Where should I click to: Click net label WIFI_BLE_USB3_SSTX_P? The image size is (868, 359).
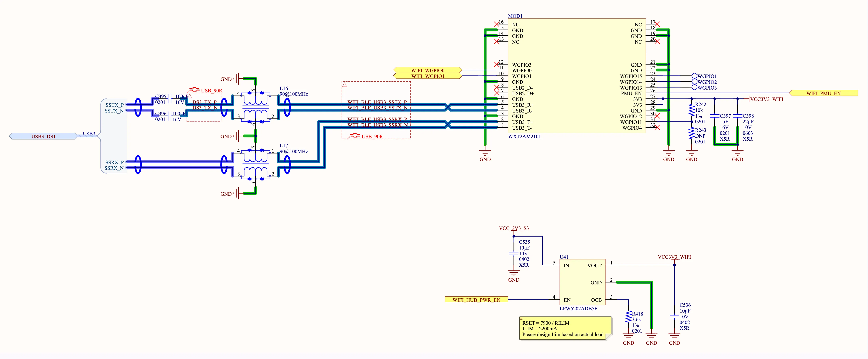click(377, 102)
